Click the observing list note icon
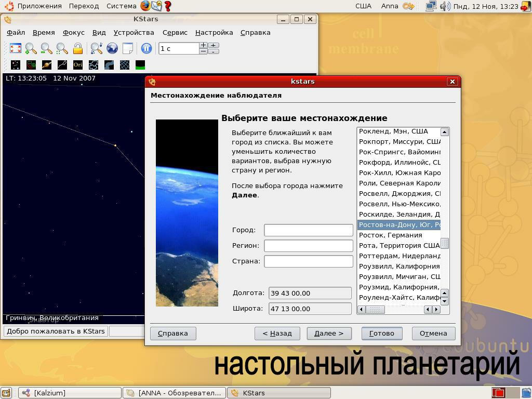The width and height of the screenshot is (532, 399). [x=128, y=48]
